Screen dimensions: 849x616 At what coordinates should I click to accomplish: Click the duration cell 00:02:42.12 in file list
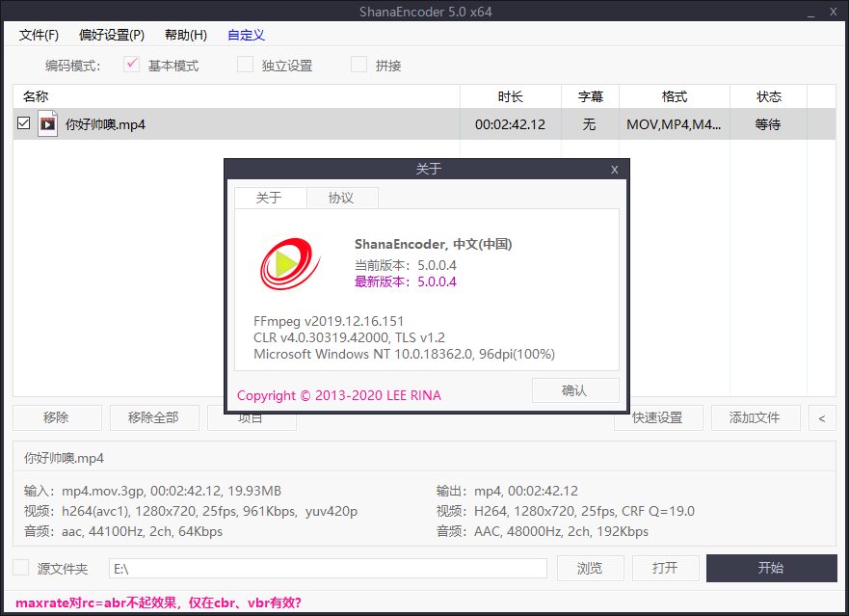tap(510, 124)
